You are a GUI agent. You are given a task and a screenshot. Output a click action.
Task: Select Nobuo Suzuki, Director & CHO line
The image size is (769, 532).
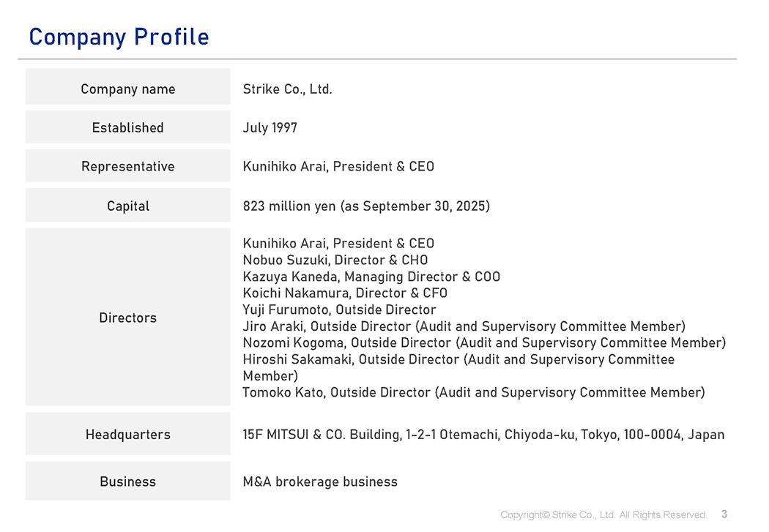pyautogui.click(x=335, y=261)
